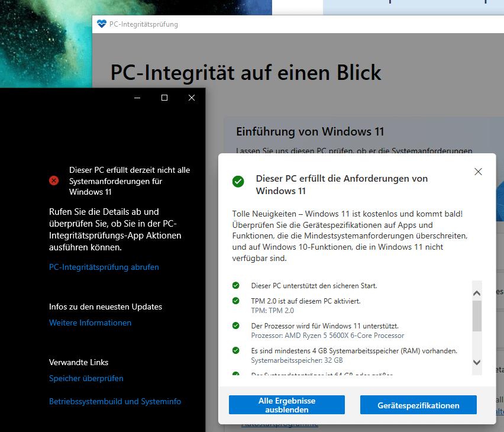Image resolution: width=504 pixels, height=432 pixels.
Task: Click the scroll up arrow in results list
Action: point(477,293)
